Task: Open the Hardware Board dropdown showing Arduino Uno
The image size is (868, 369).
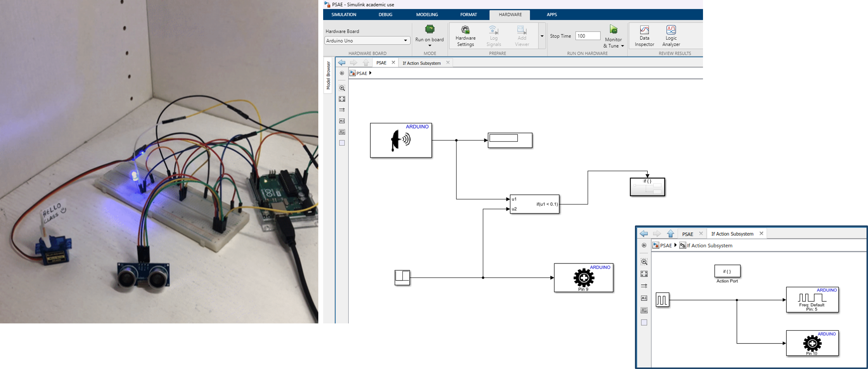Action: 367,40
